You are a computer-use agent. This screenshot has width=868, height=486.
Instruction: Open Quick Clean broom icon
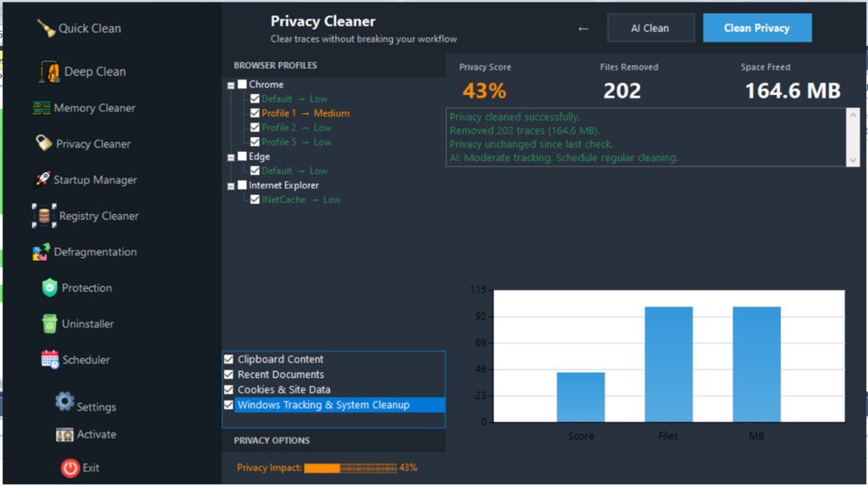pos(46,28)
